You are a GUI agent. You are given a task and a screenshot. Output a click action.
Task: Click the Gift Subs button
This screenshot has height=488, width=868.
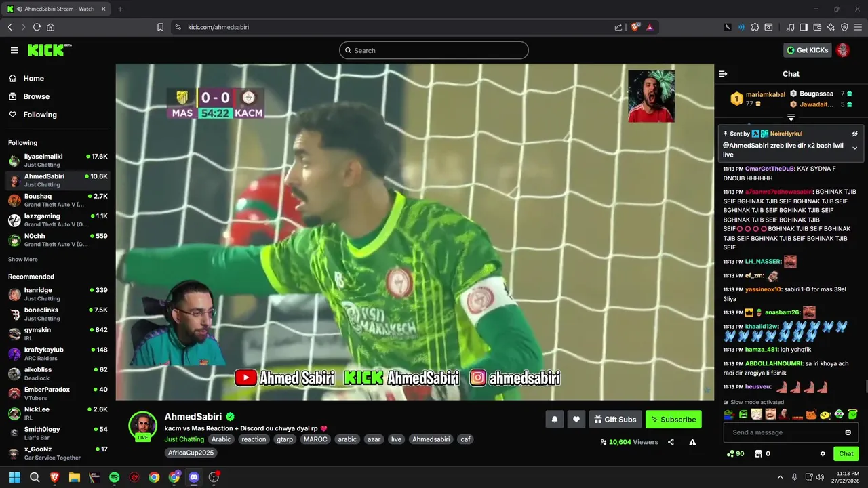[x=615, y=420]
